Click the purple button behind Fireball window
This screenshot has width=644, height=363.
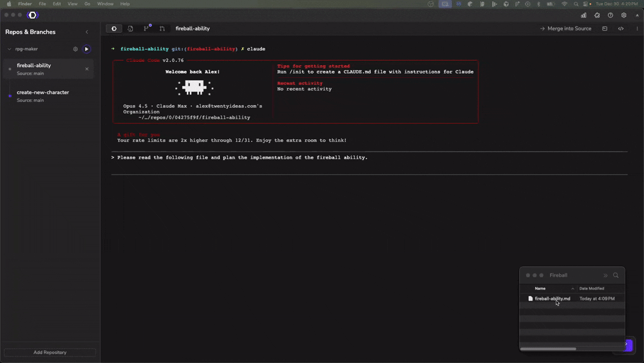(x=629, y=346)
